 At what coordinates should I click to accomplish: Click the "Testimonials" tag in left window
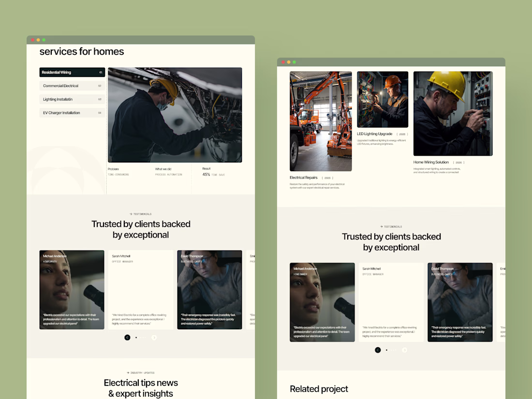[x=141, y=214]
